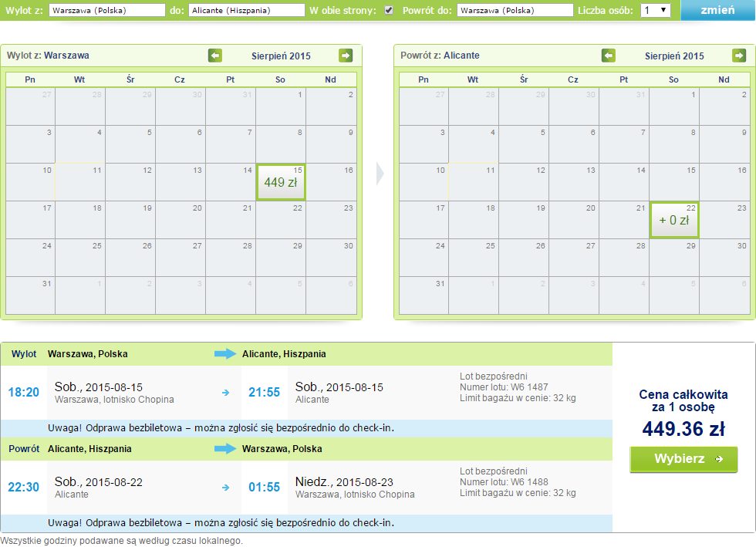
Task: Click 'Wylot z: Warszawa' calendar header
Action: [x=48, y=56]
